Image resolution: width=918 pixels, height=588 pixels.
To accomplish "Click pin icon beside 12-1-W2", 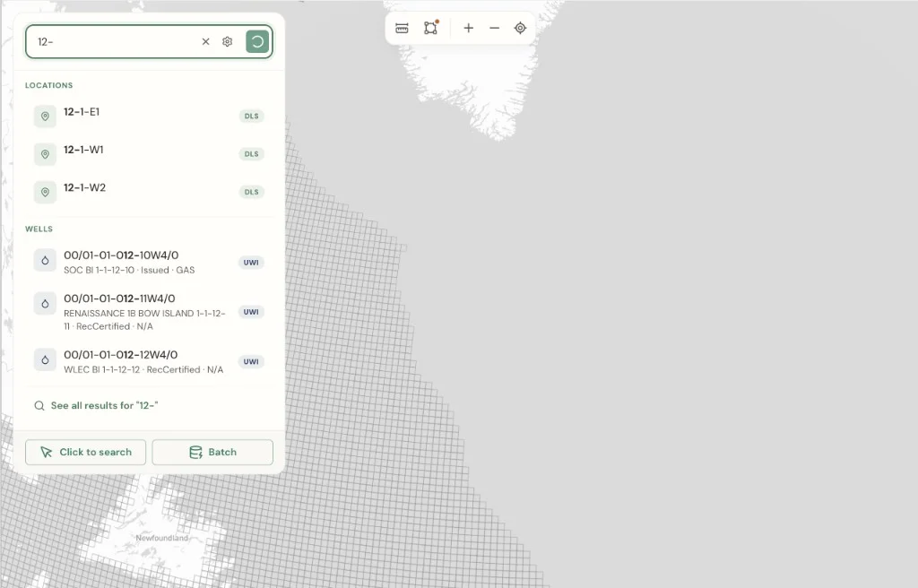I will click(45, 192).
